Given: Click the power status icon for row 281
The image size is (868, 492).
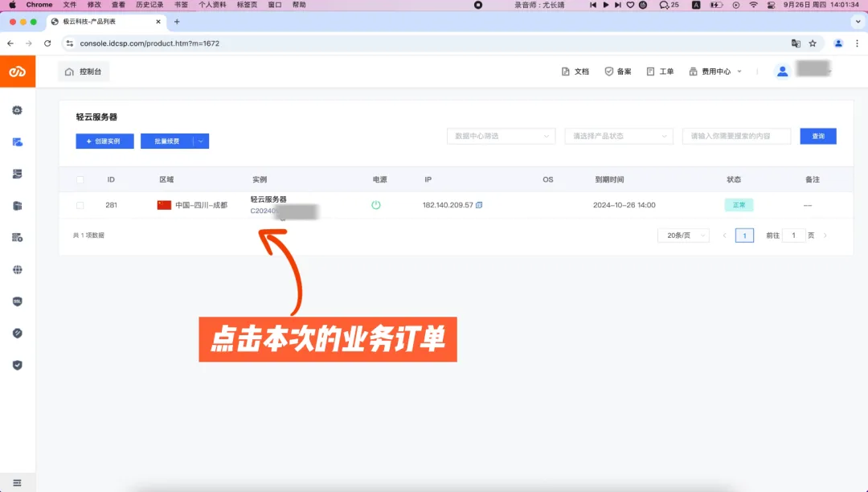Looking at the screenshot, I should [376, 205].
